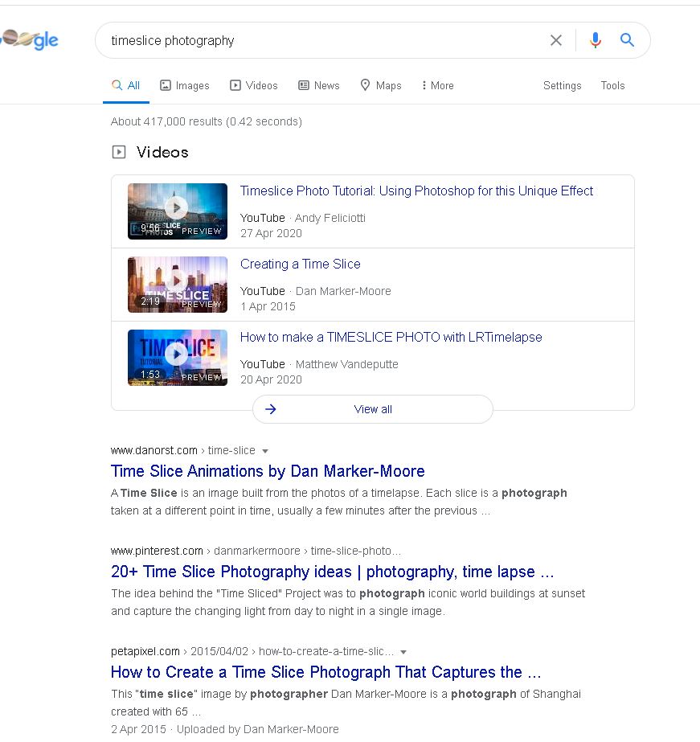Play the Timeslice Photo Tutorial video thumbnail
Viewport: 700px width, 742px height.
178,211
